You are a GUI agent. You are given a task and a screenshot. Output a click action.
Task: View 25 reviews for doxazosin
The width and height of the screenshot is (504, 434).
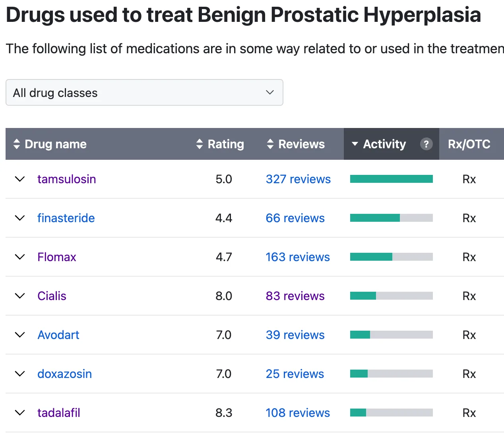pos(295,374)
